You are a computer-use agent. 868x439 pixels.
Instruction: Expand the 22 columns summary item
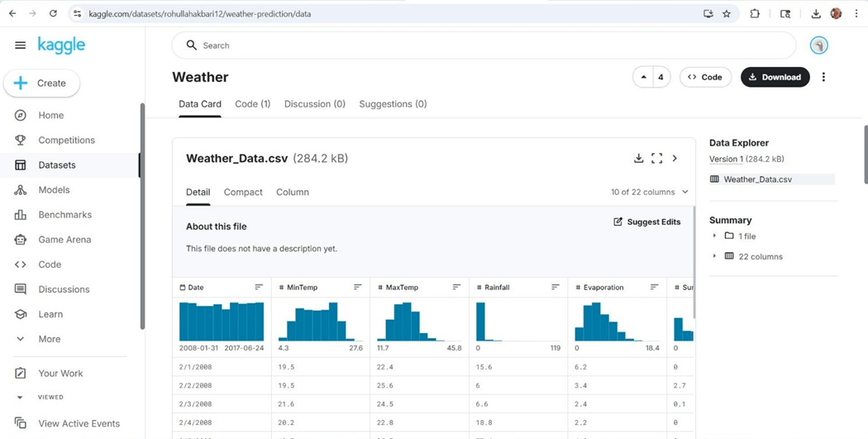(715, 256)
